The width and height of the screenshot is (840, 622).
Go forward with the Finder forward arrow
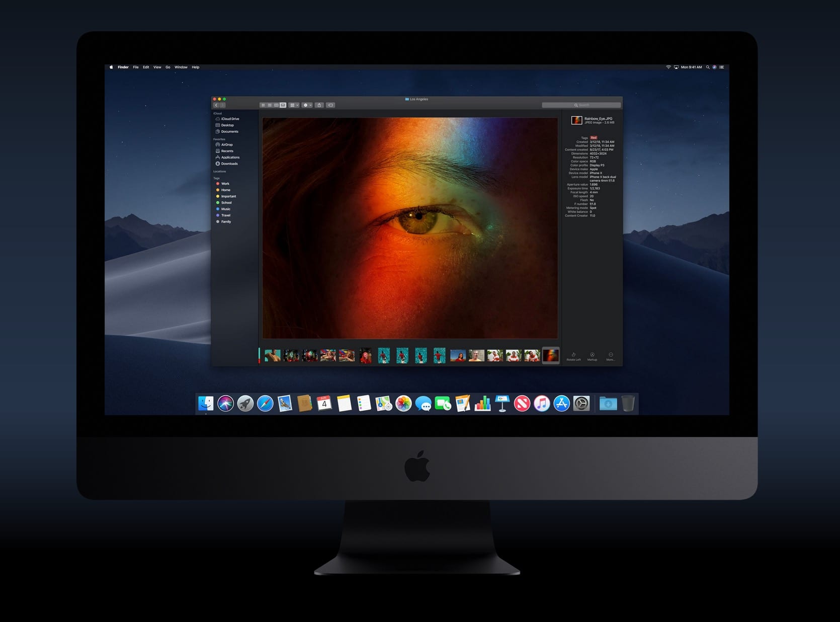222,105
